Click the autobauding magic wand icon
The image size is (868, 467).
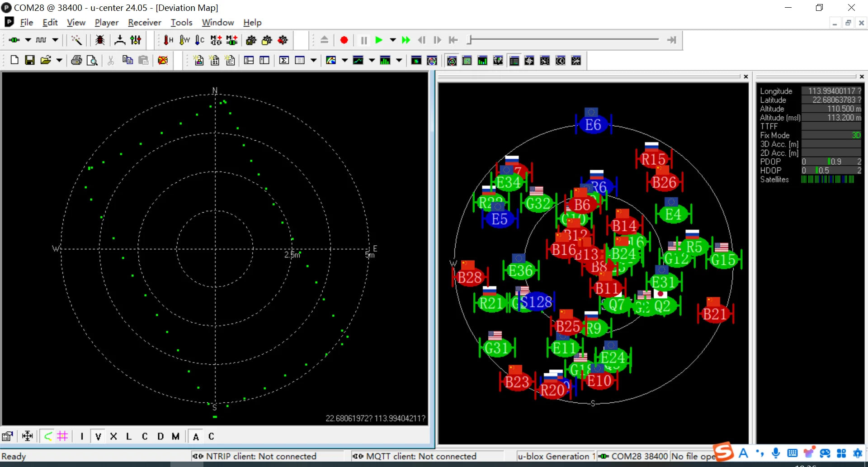[77, 40]
